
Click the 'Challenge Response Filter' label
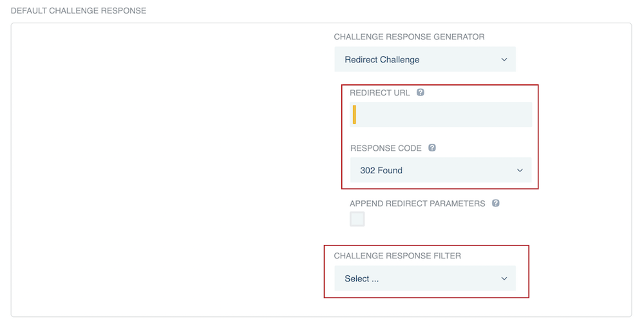pos(397,256)
